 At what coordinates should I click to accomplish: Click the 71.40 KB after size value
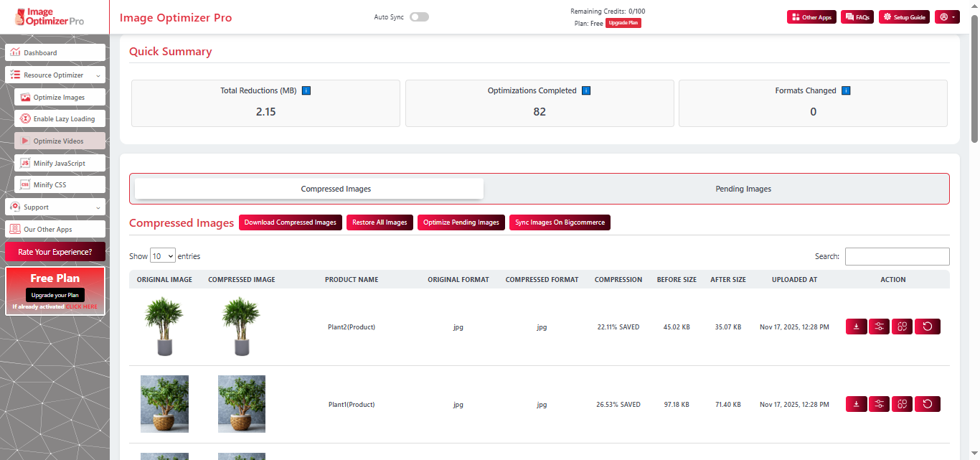(x=728, y=405)
